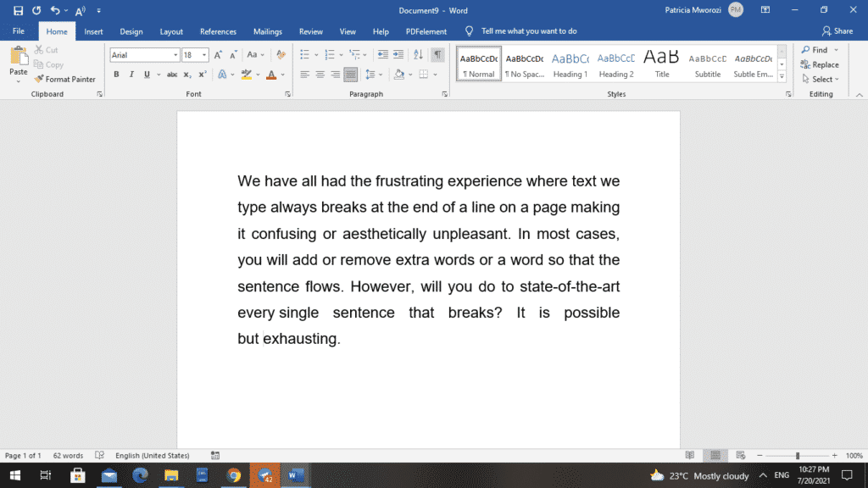
Task: Toggle show paragraph marks
Action: pyautogui.click(x=437, y=54)
